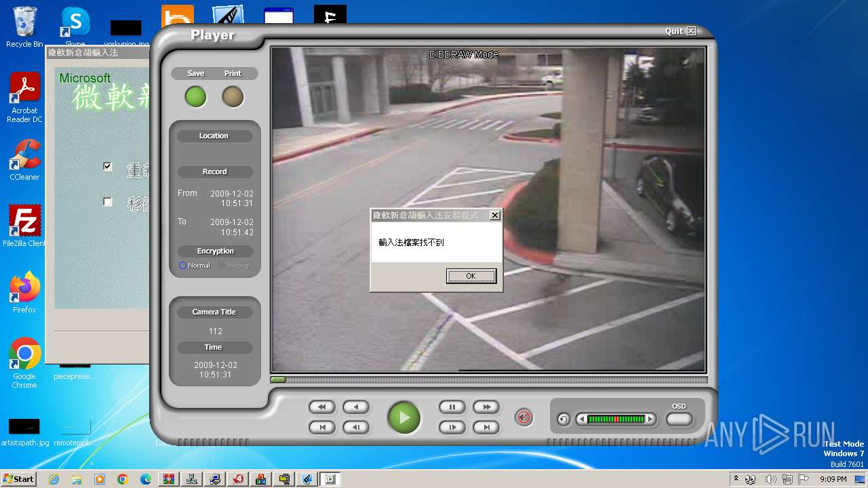This screenshot has height=488, width=868.
Task: Select the Normal encryption radio option
Action: [195, 266]
